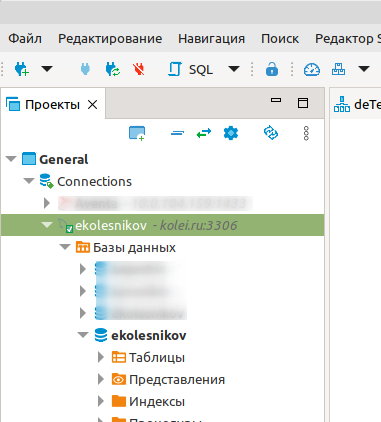Expand the Индексы folder
The height and width of the screenshot is (422, 381).
pyautogui.click(x=101, y=401)
